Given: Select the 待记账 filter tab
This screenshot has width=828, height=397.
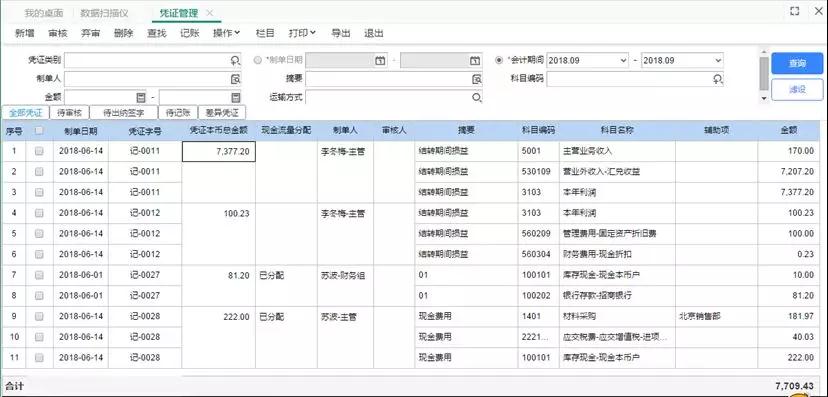Looking at the screenshot, I should click(x=178, y=112).
